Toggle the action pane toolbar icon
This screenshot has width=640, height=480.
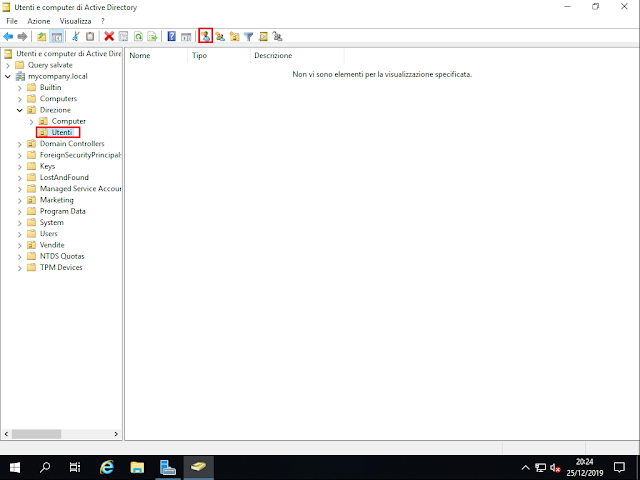[186, 37]
